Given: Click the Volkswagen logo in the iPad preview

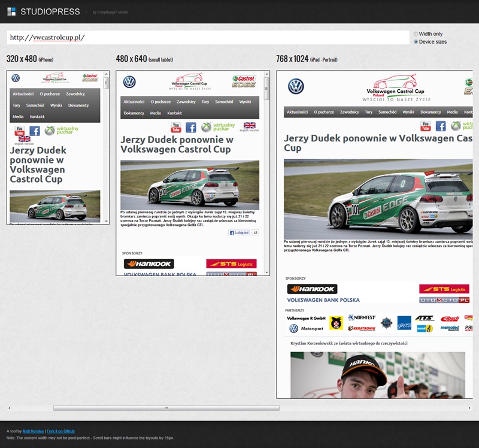Looking at the screenshot, I should tap(296, 86).
